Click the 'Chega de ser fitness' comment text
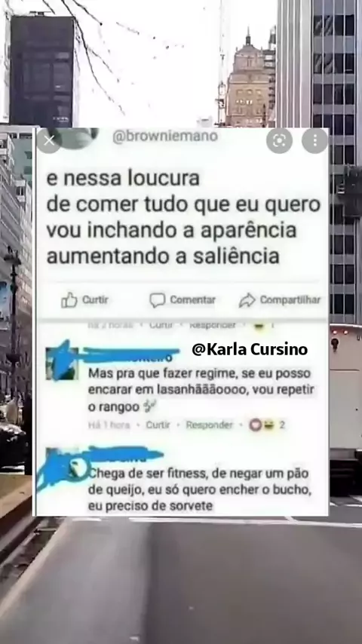 [x=200, y=489]
